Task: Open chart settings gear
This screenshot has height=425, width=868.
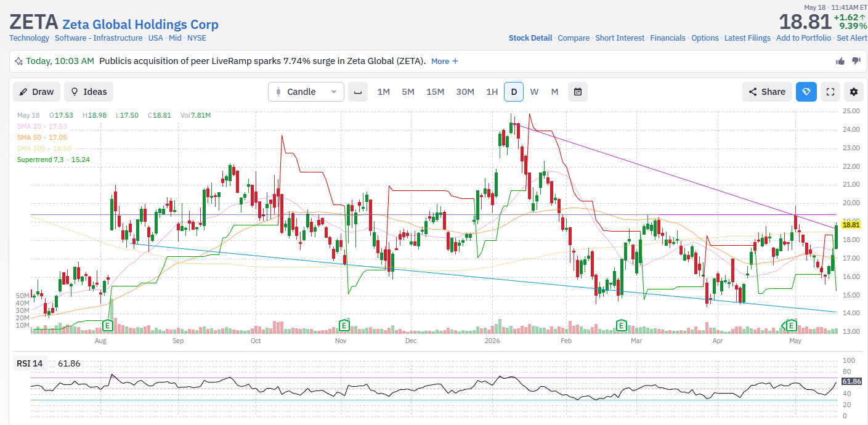Action: click(x=853, y=92)
